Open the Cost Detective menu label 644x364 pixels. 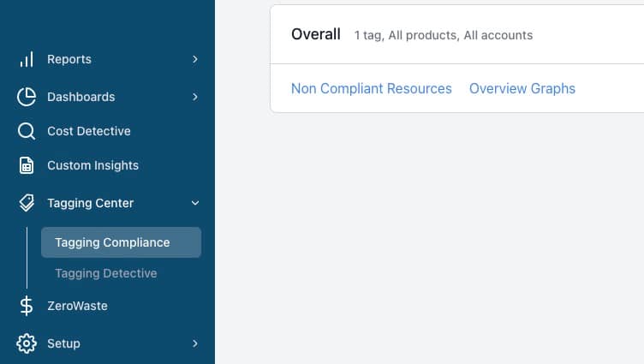(x=89, y=131)
